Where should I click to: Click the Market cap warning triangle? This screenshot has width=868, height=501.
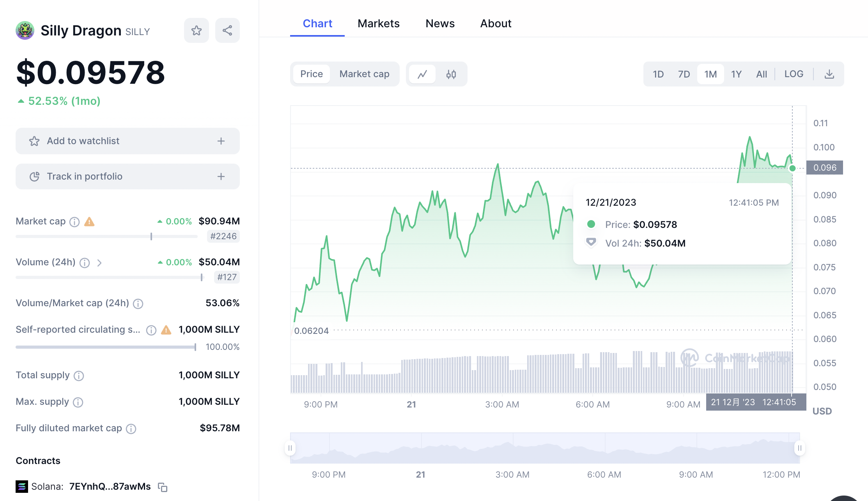pyautogui.click(x=89, y=222)
